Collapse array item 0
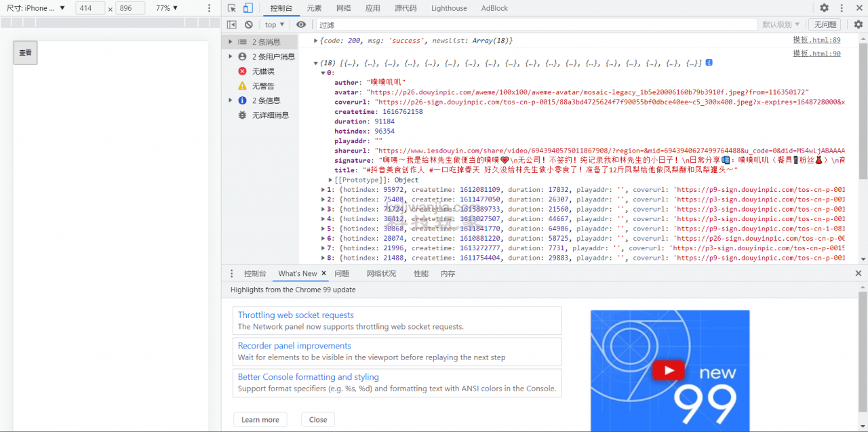The height and width of the screenshot is (432, 868). click(323, 73)
